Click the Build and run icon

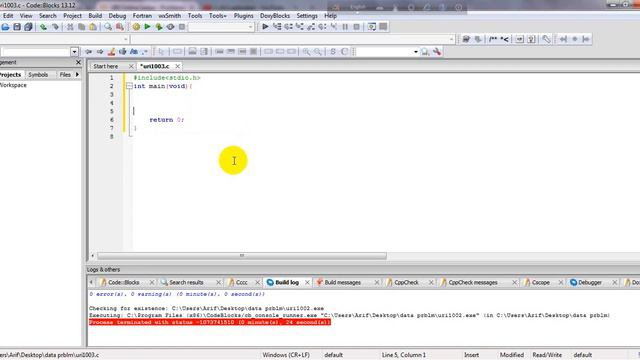click(x=159, y=27)
